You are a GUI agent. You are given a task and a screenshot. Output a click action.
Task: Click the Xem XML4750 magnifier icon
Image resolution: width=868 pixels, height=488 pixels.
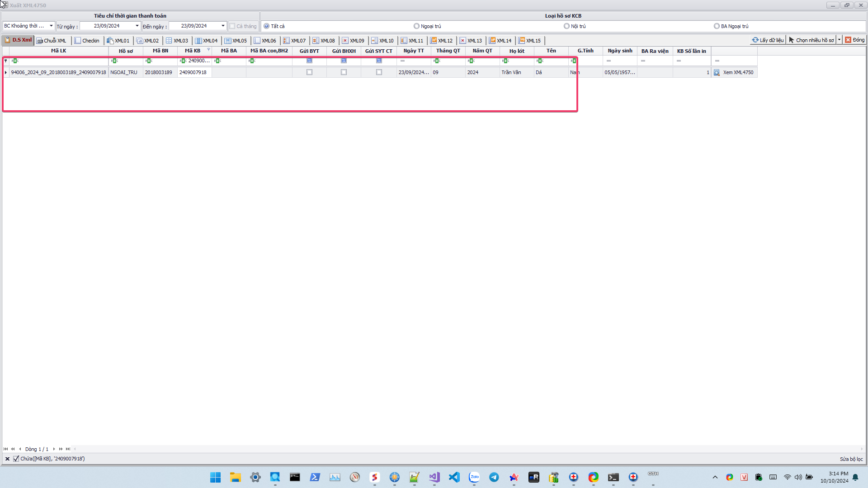(x=717, y=73)
